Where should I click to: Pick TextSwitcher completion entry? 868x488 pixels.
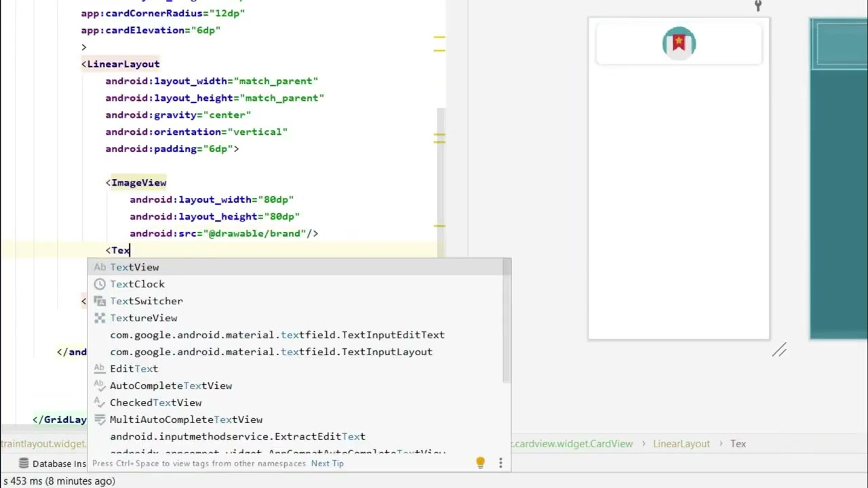pos(299,301)
